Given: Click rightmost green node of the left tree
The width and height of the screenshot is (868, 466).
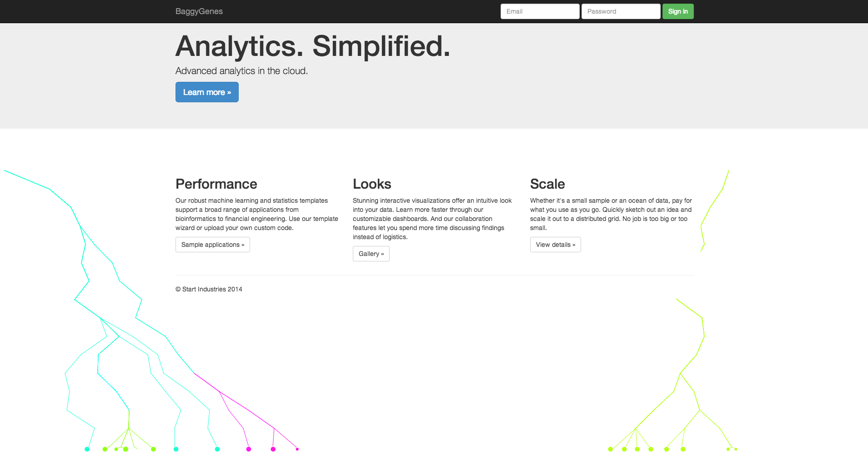Looking at the screenshot, I should tap(154, 449).
